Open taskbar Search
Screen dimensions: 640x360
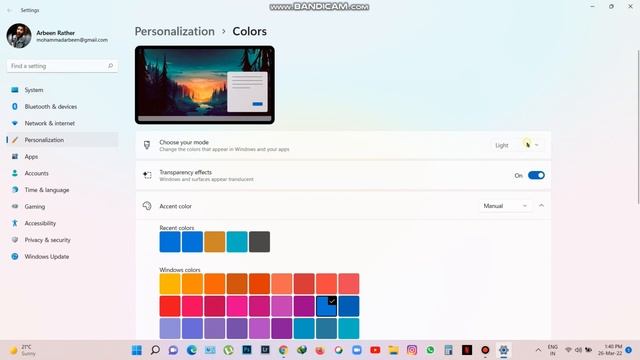pyautogui.click(x=155, y=350)
